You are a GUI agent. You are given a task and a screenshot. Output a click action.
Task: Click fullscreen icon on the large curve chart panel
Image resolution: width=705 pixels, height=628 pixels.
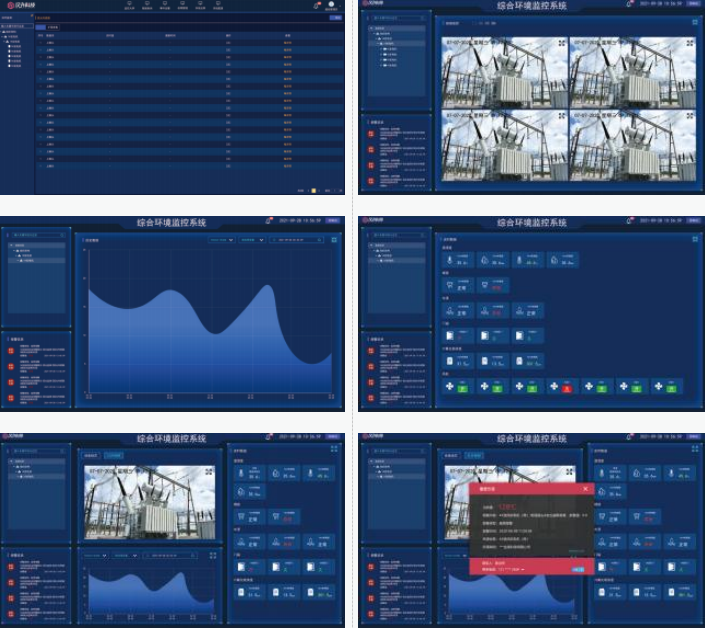click(334, 240)
